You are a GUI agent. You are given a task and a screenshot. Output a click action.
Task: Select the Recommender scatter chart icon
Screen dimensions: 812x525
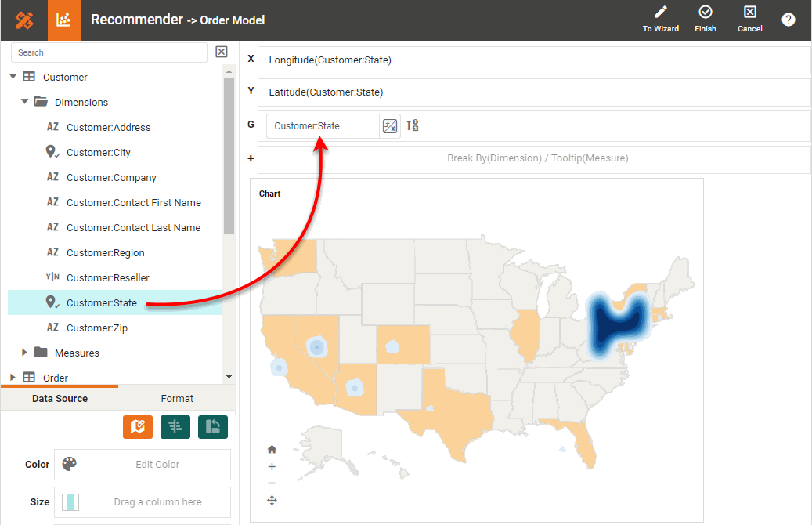pos(63,20)
